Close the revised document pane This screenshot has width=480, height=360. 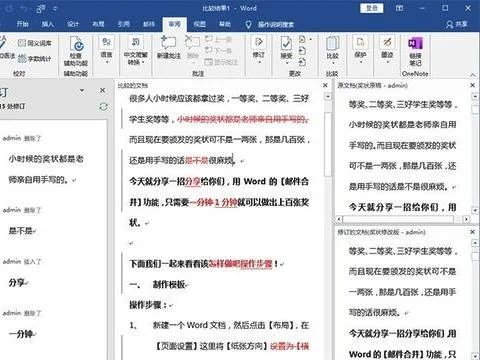(473, 232)
